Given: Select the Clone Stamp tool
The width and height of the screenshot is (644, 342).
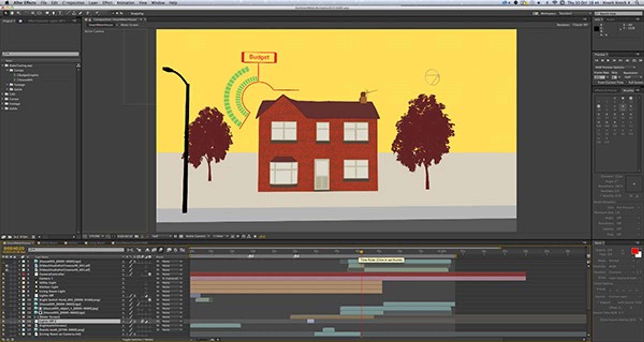Looking at the screenshot, I should click(74, 13).
